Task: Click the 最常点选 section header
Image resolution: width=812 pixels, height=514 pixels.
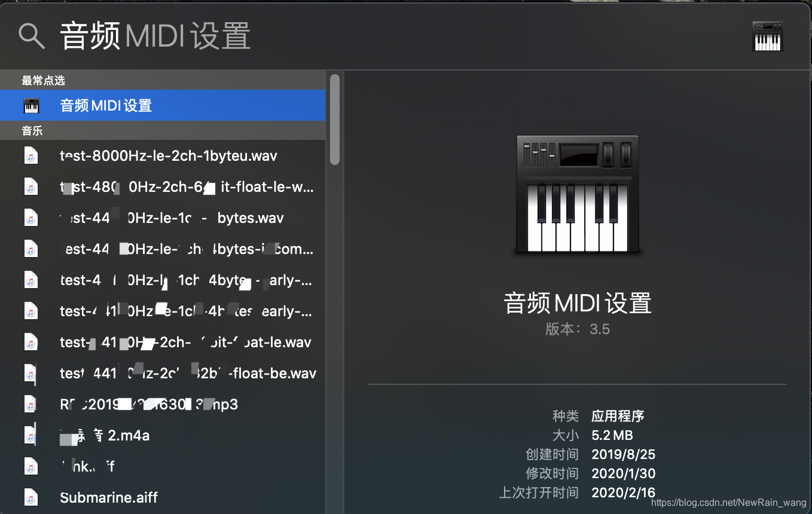Action: tap(43, 80)
